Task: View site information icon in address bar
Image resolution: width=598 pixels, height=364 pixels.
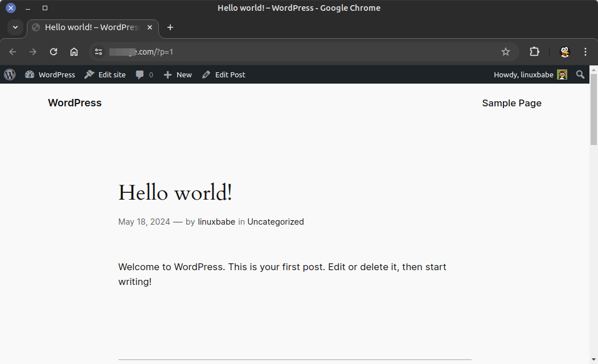Action: pos(99,52)
